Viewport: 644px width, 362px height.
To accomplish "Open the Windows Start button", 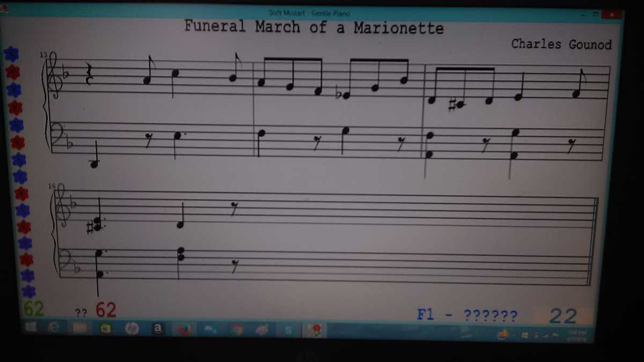I will pos(31,327).
